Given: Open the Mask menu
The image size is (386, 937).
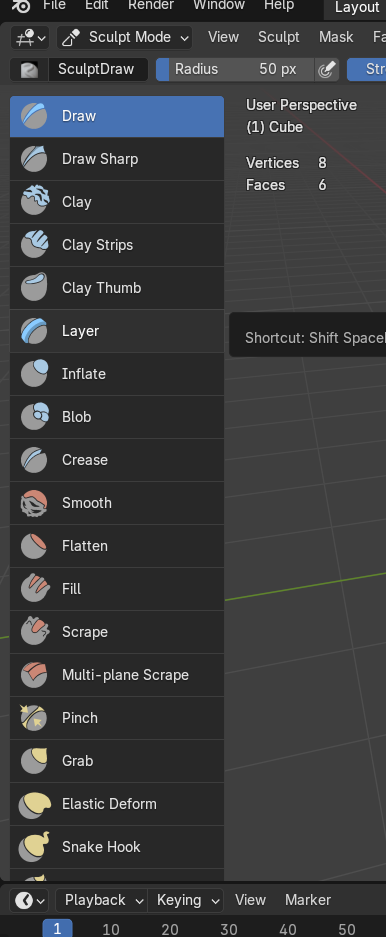Looking at the screenshot, I should click(x=336, y=37).
